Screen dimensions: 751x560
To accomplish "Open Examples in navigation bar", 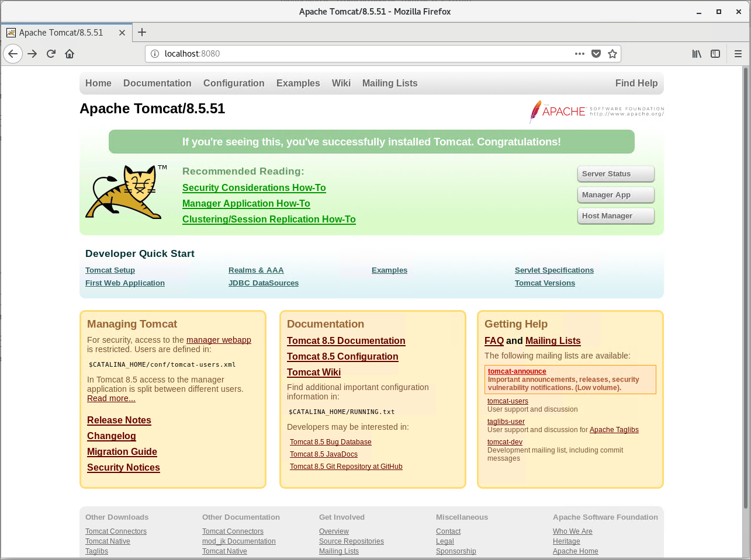I will click(298, 84).
